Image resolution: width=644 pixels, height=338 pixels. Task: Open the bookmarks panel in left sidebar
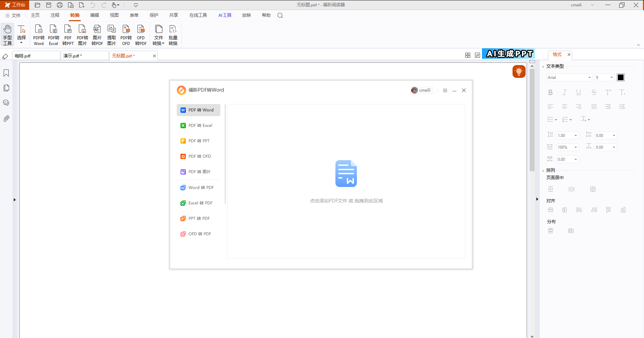coord(6,73)
